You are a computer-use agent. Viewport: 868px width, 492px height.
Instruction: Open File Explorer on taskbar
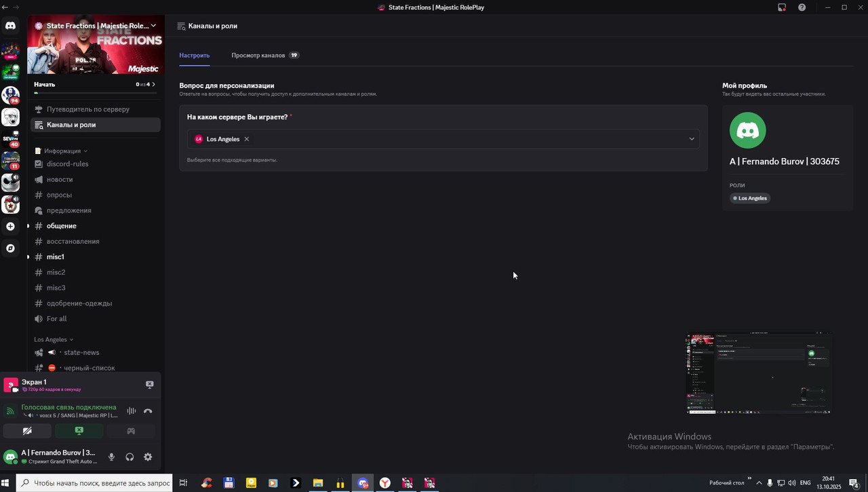pyautogui.click(x=317, y=483)
